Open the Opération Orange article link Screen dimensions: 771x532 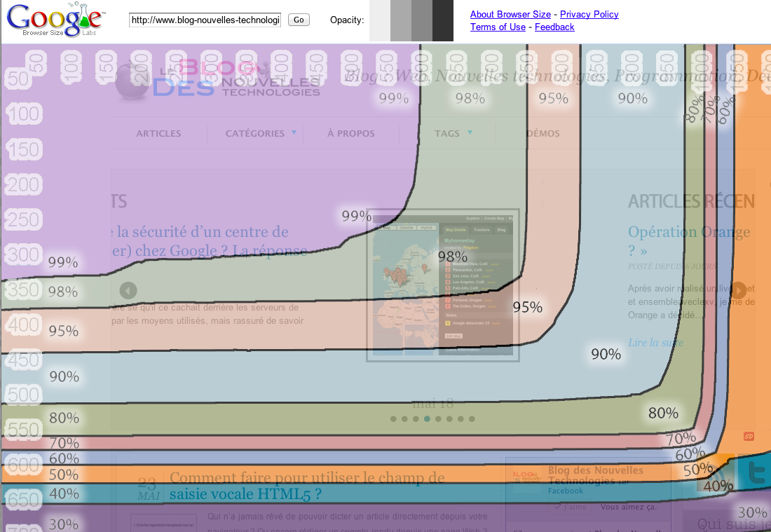(x=689, y=240)
